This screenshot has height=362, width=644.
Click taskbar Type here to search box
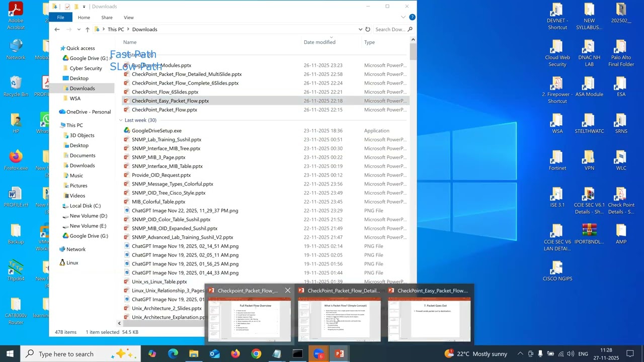click(x=80, y=354)
